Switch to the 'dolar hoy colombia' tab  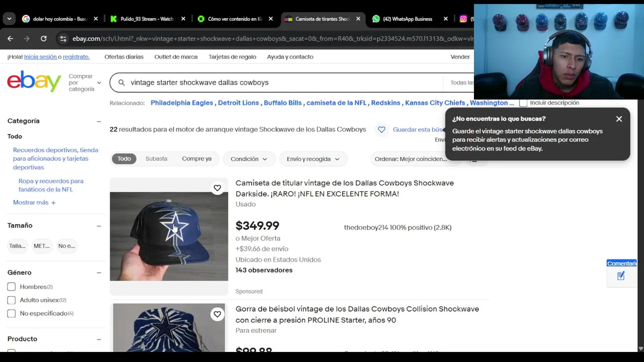(60, 19)
